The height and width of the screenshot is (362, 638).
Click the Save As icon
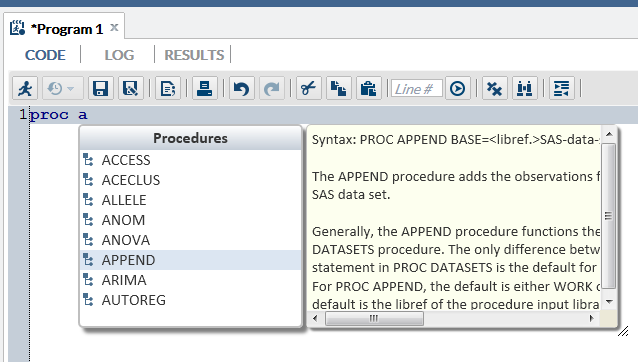(x=131, y=88)
